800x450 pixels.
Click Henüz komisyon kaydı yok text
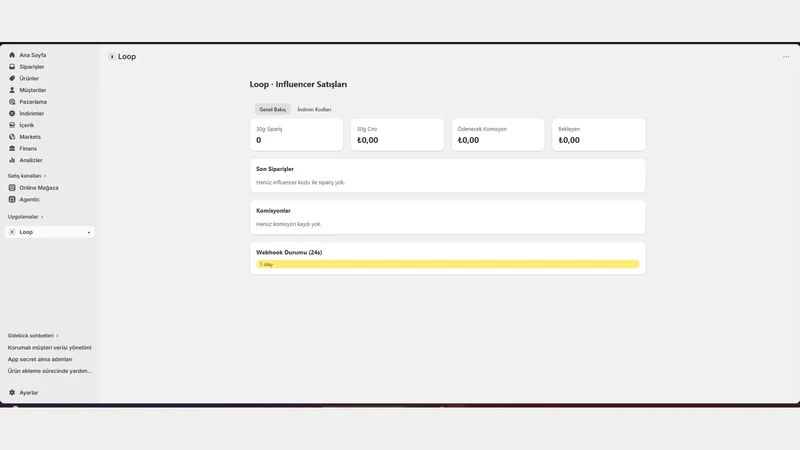[x=289, y=224]
